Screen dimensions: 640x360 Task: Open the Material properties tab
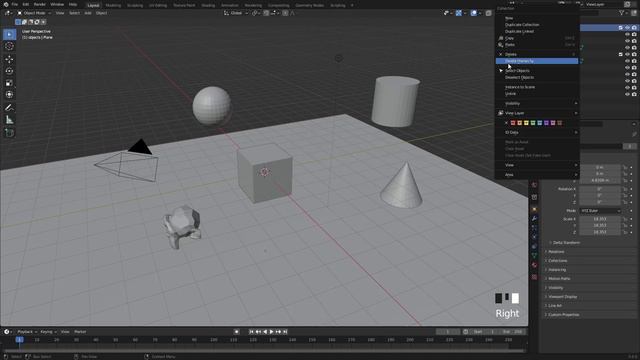(534, 265)
